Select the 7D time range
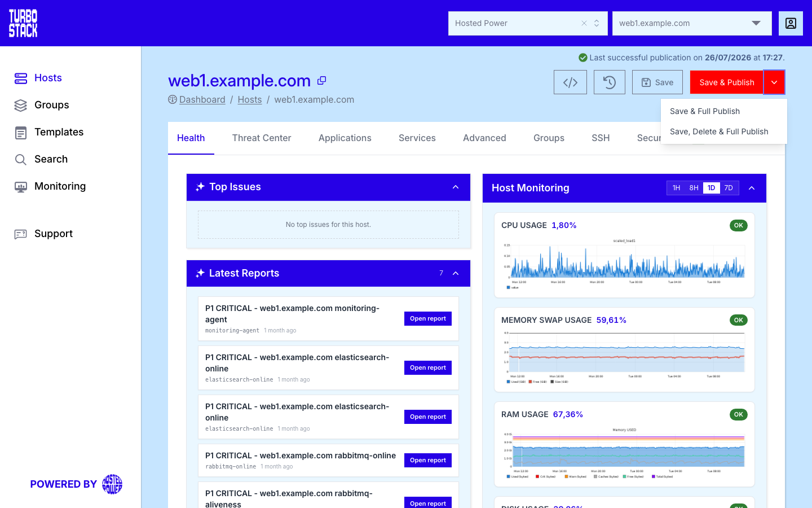This screenshot has width=812, height=508. coord(729,188)
